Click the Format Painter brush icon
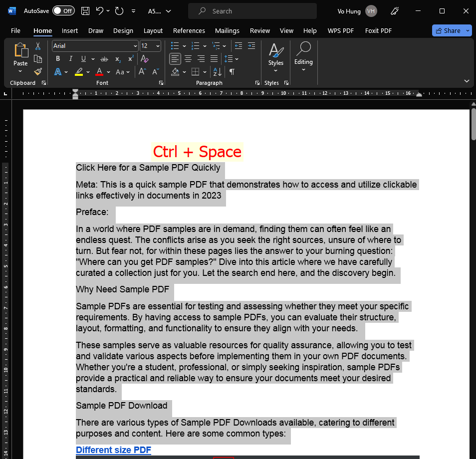476x459 pixels. (38, 71)
